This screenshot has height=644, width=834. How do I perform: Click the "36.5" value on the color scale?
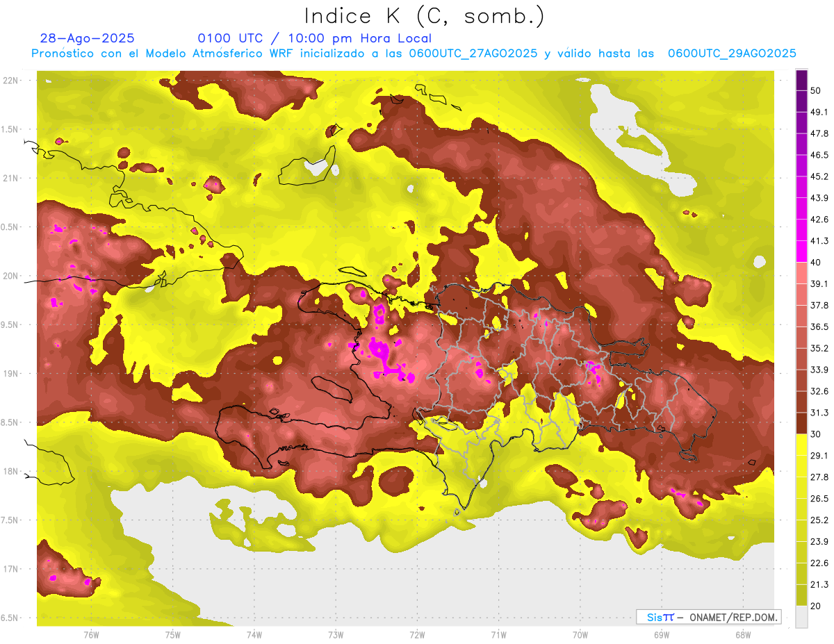tap(819, 327)
